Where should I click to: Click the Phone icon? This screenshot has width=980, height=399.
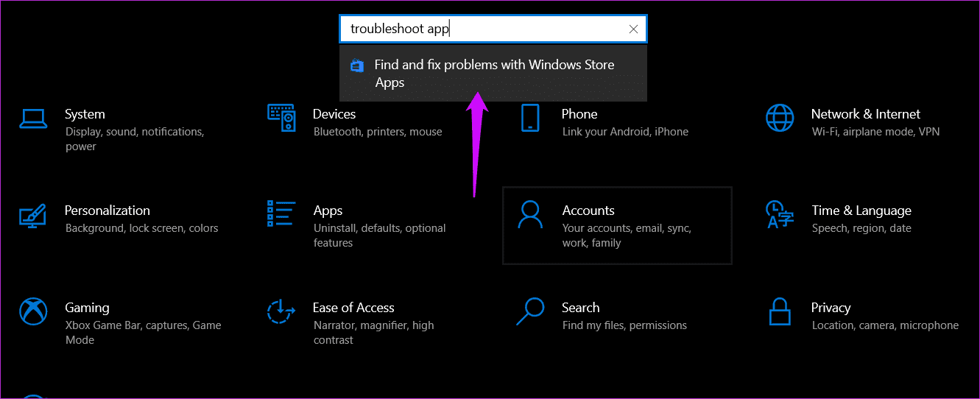530,118
